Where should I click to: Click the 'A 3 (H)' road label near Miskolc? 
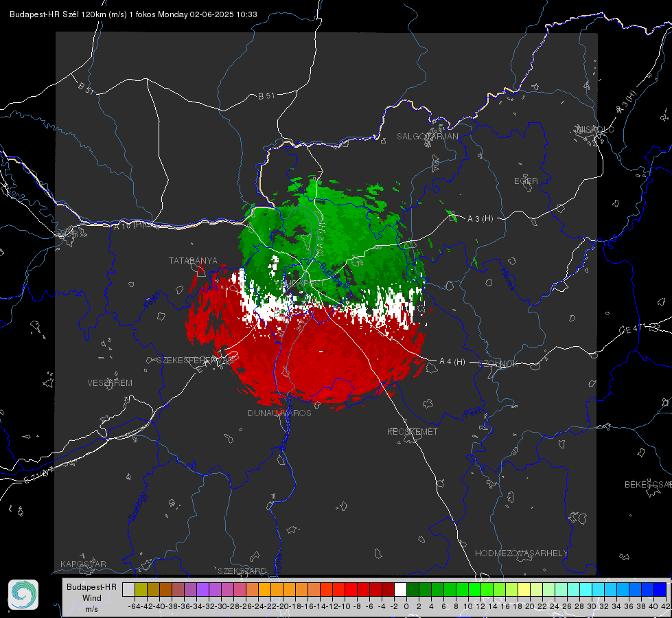[627, 102]
